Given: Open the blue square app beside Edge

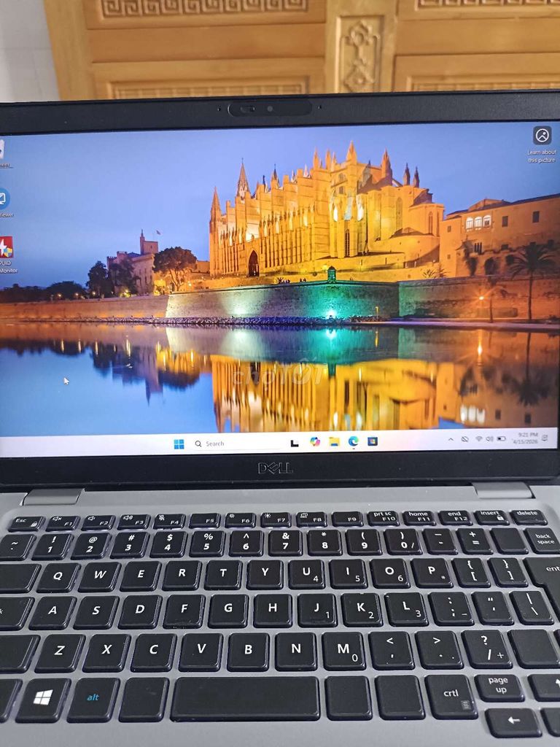Looking at the screenshot, I should [373, 441].
